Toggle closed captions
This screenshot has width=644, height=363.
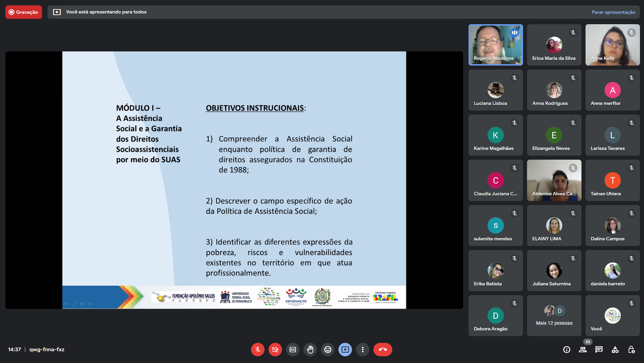pyautogui.click(x=293, y=350)
